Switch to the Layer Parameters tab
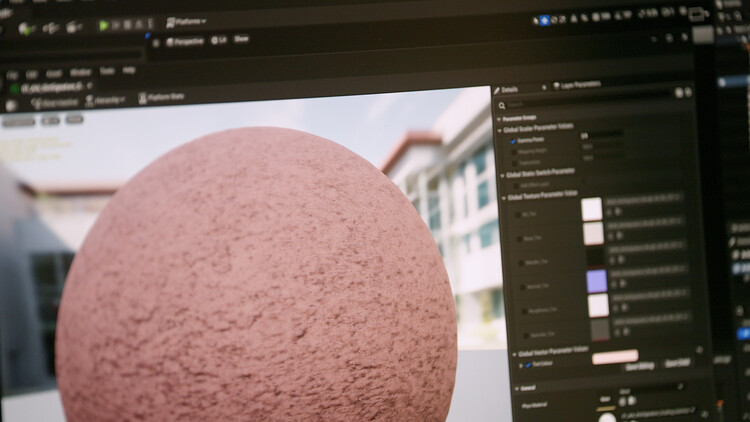The width and height of the screenshot is (750, 422). pyautogui.click(x=577, y=85)
